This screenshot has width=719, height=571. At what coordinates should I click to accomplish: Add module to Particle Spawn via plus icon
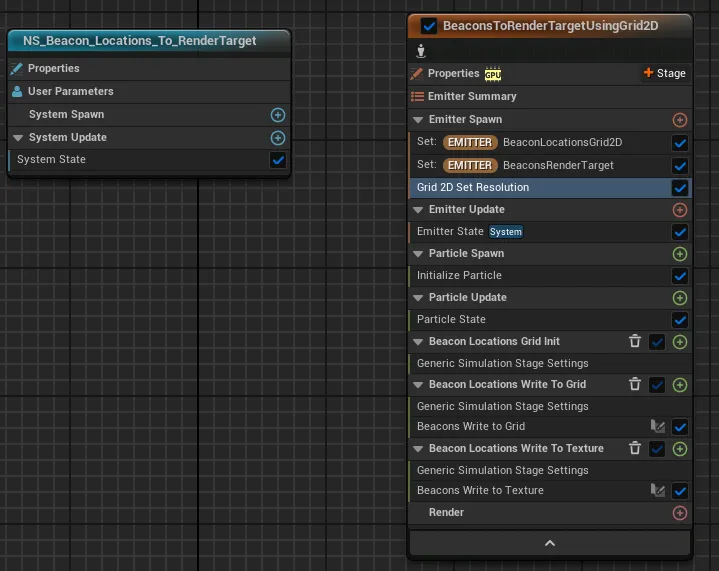680,254
